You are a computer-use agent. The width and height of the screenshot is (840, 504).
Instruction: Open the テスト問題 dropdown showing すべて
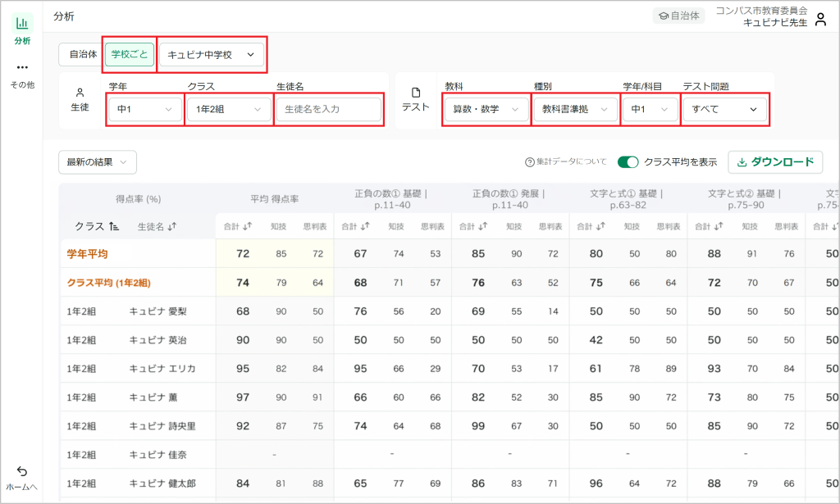[x=725, y=109]
